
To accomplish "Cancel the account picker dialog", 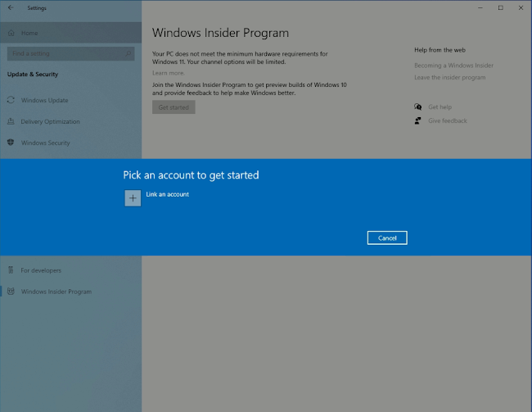I will coord(387,238).
